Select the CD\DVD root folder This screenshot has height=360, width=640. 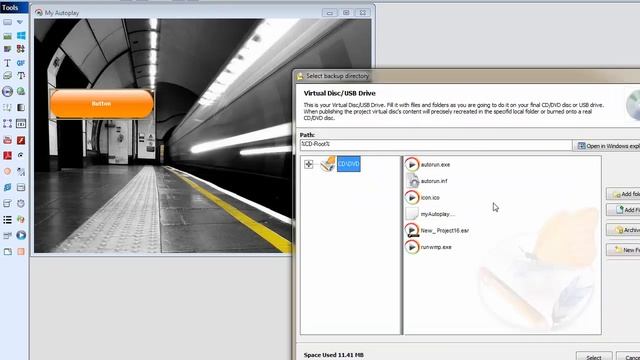point(349,164)
